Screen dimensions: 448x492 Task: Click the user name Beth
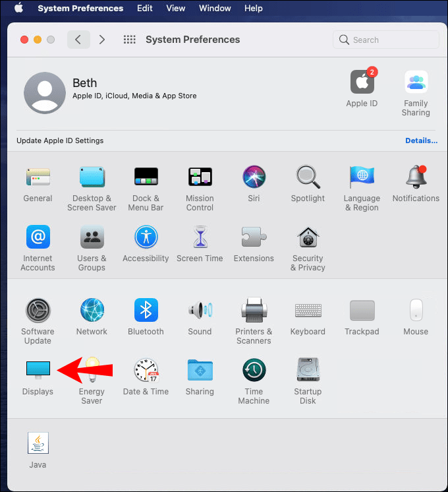[84, 83]
